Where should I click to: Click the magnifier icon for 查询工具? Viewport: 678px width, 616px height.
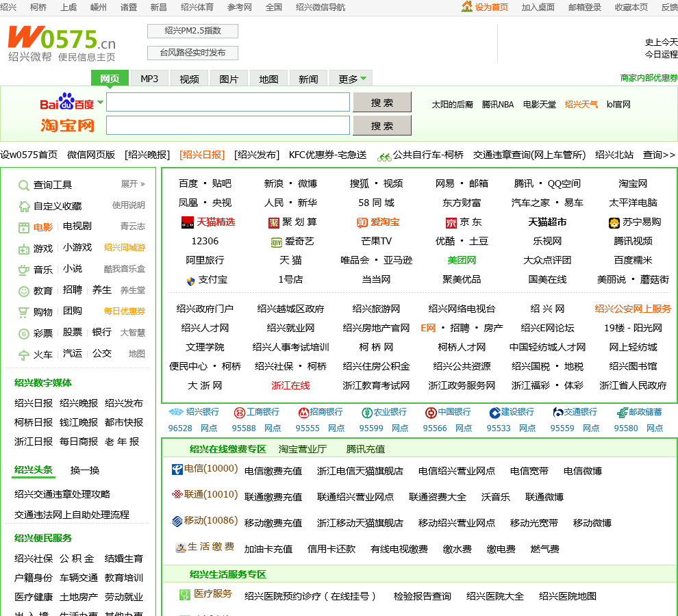(24, 185)
